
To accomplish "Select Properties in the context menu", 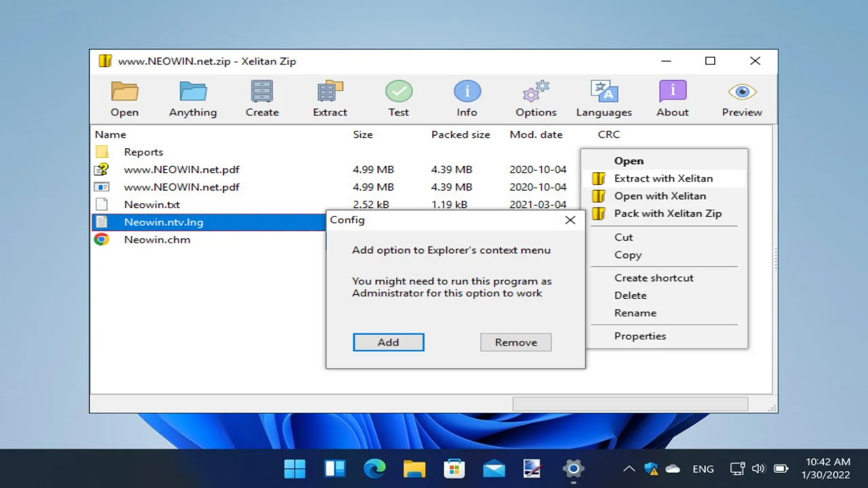I will click(640, 336).
